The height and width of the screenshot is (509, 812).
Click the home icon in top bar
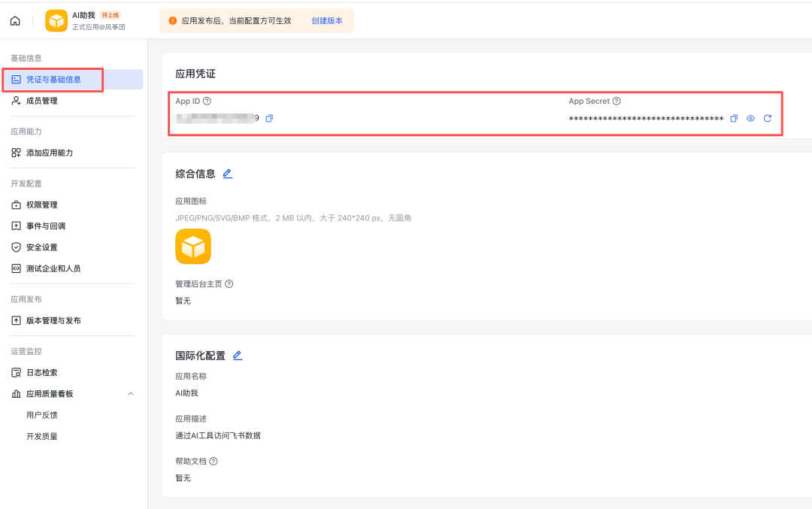pos(15,20)
